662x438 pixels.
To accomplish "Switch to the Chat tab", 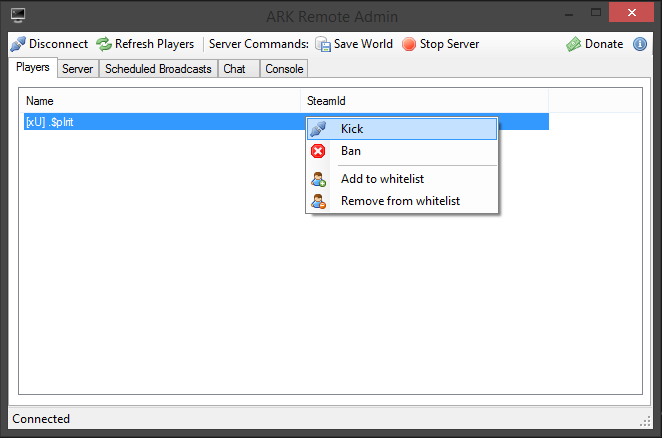I will click(x=239, y=69).
